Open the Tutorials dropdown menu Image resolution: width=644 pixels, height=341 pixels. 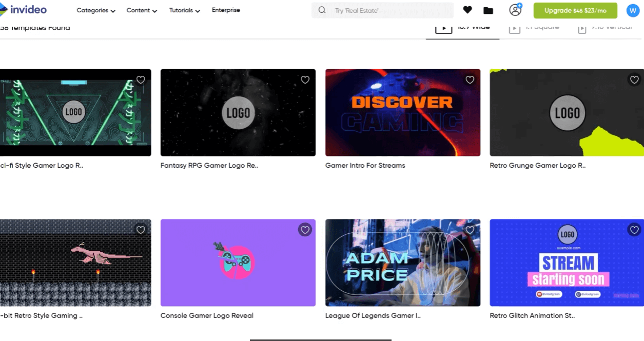pyautogui.click(x=185, y=10)
